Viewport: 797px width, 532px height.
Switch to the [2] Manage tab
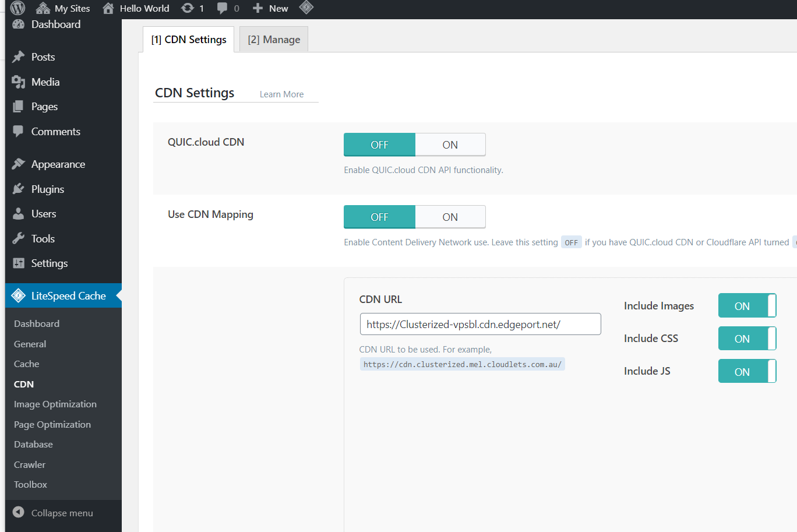(274, 40)
